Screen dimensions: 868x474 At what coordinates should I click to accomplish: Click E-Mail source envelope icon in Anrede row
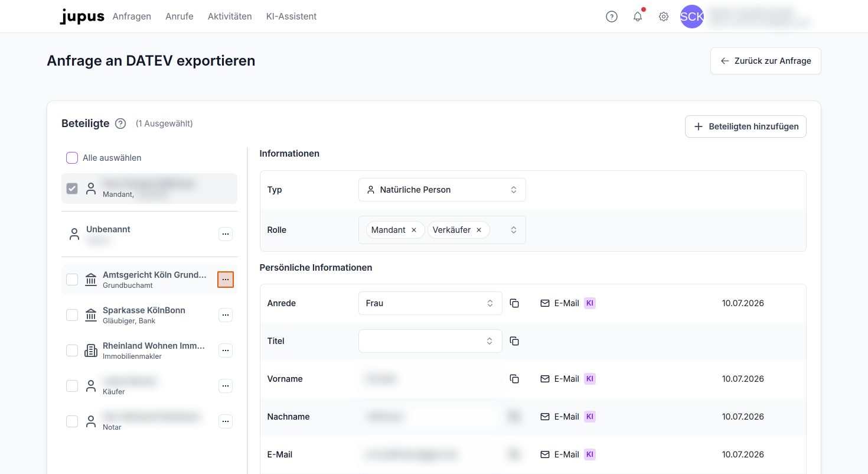click(x=545, y=303)
